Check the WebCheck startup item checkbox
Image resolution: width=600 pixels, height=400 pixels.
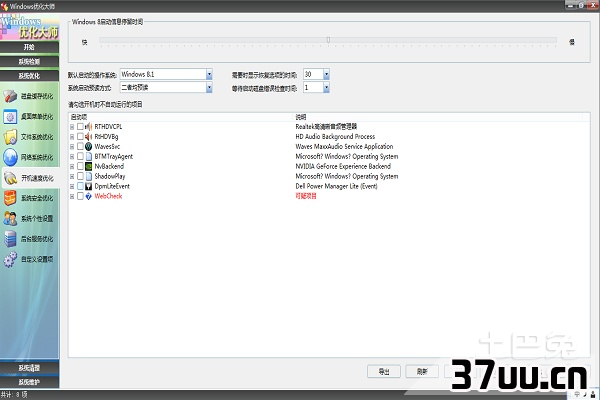click(80, 196)
